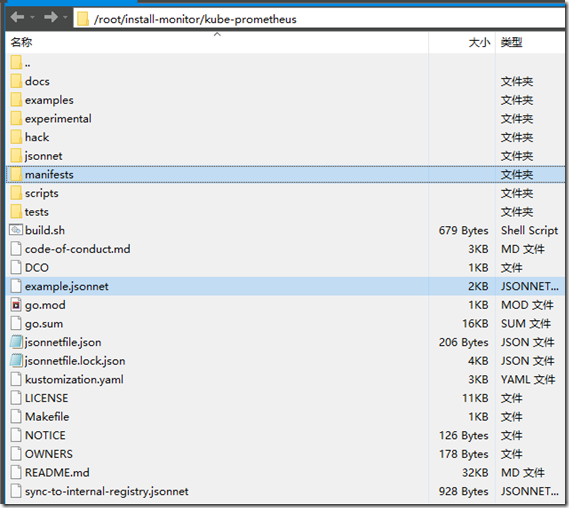Select the parent directory folder icon
569x508 pixels.
[x=16, y=62]
